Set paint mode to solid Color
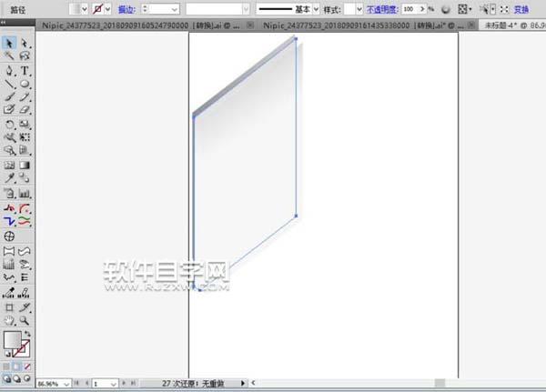546x392 pixels. coord(6,367)
